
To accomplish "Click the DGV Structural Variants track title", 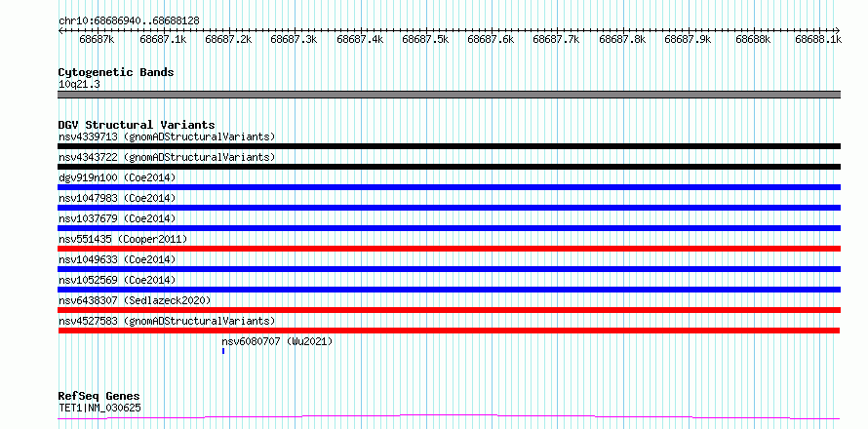I will pos(137,125).
